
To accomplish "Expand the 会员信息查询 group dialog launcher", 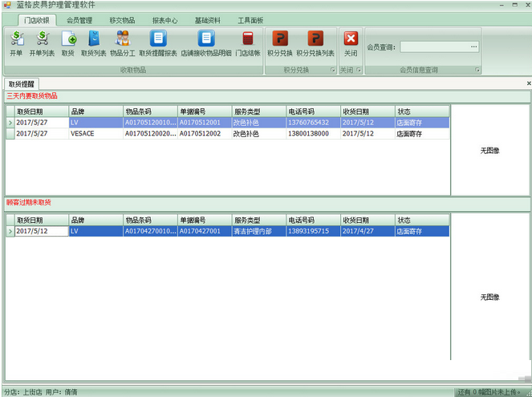I will 477,70.
